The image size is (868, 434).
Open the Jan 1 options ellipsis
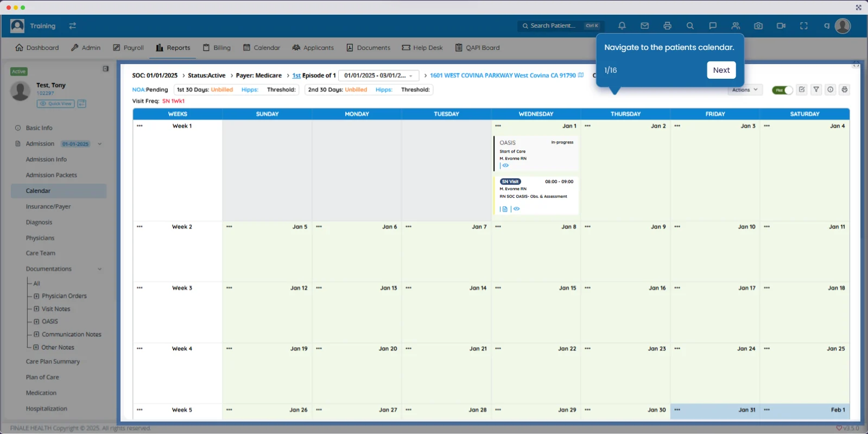pos(498,126)
